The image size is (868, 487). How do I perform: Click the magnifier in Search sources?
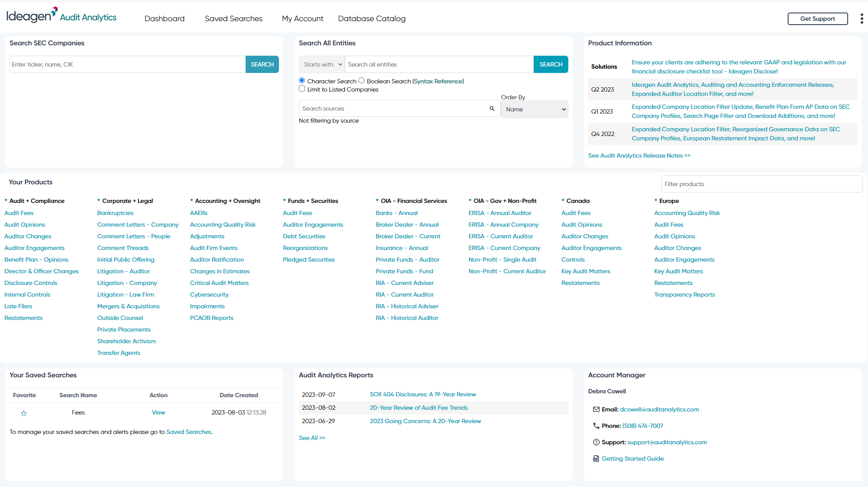pos(492,109)
